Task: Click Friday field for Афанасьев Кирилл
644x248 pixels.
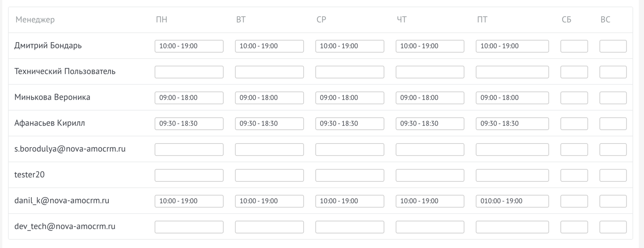Action: [x=512, y=124]
